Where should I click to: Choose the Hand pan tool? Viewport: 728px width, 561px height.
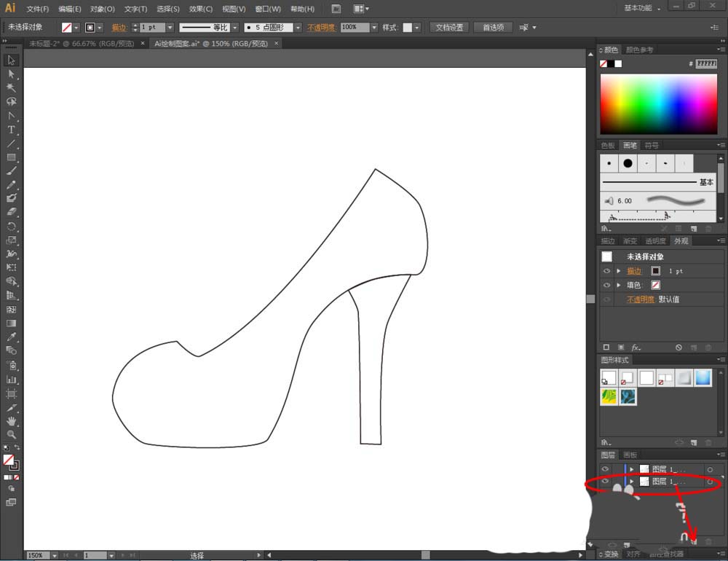(11, 421)
